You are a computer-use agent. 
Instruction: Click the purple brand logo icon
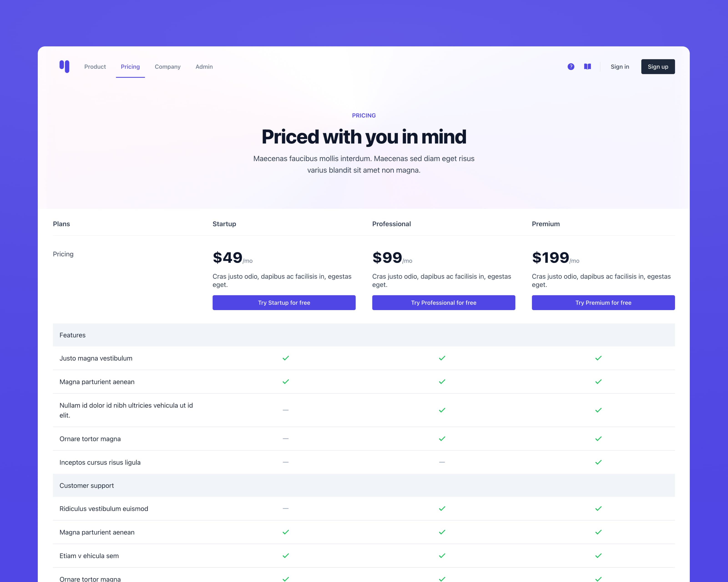tap(64, 66)
